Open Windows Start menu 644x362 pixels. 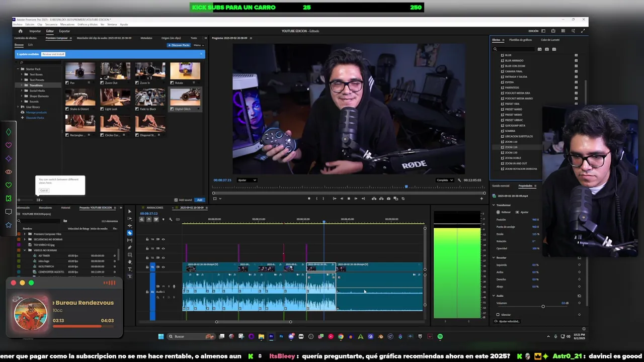(161, 336)
